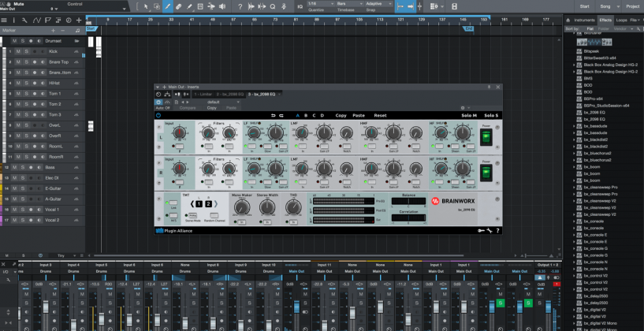Select settings bank B
Screen dimensions: 644x331
pos(306,115)
